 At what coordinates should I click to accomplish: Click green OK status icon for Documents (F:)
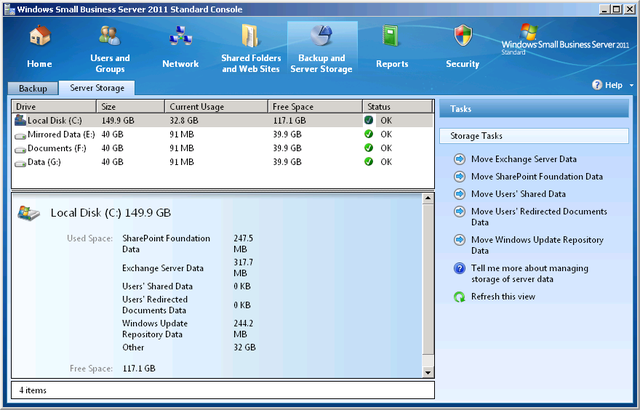tap(369, 148)
